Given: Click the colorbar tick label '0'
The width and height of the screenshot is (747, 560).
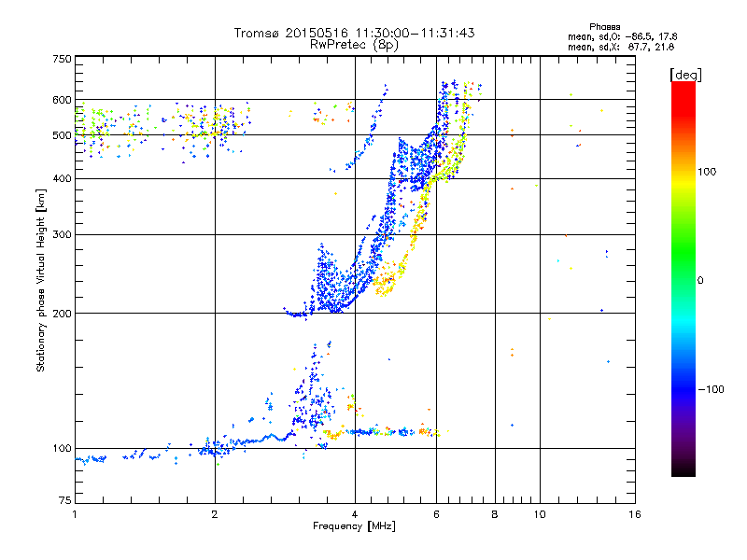Looking at the screenshot, I should pos(700,281).
